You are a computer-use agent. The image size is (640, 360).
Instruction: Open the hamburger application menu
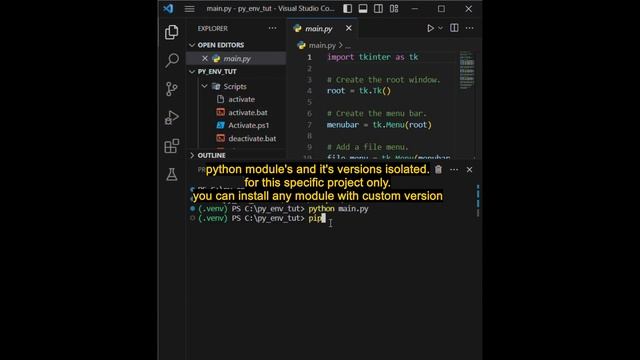click(x=189, y=9)
